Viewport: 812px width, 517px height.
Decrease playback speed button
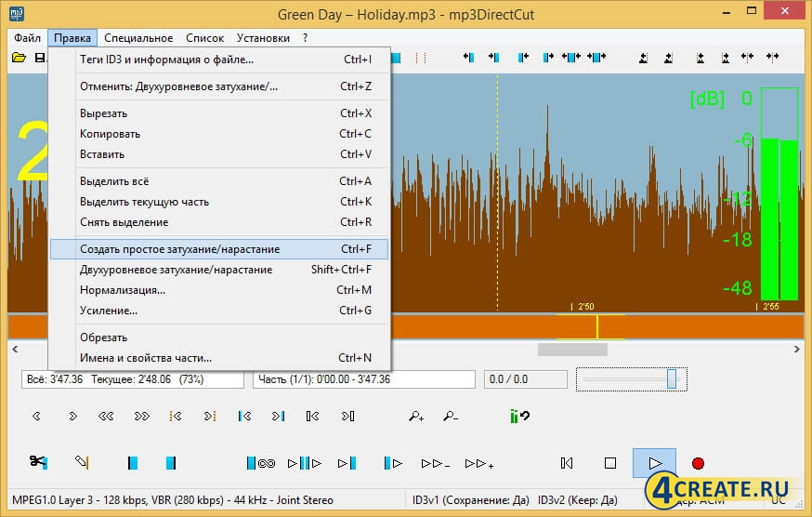pos(436,464)
